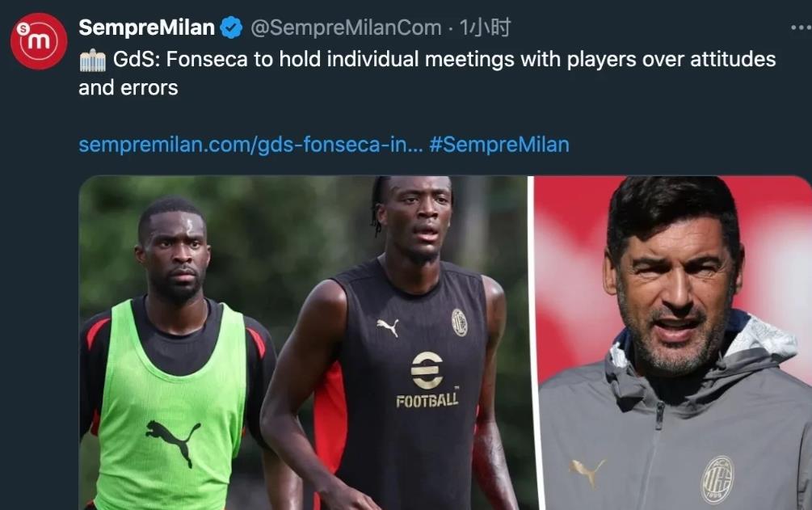Click the building emoji before GdS
812x510 pixels.
pyautogui.click(x=93, y=60)
